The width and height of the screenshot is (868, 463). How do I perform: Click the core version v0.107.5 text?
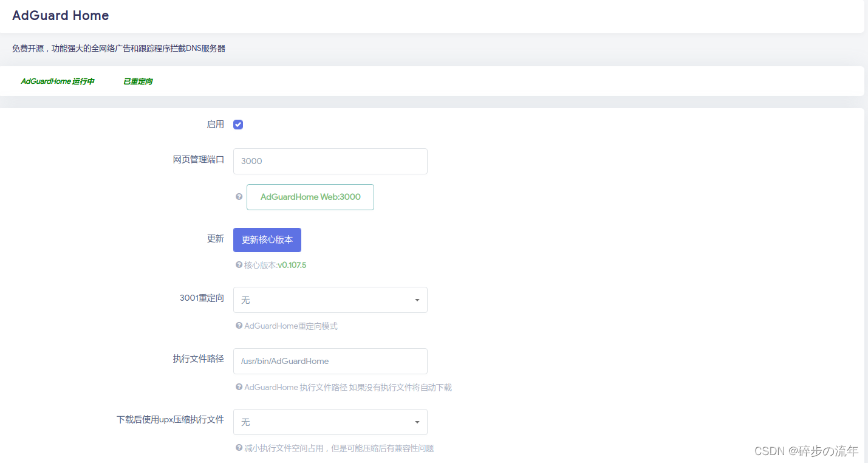(292, 265)
